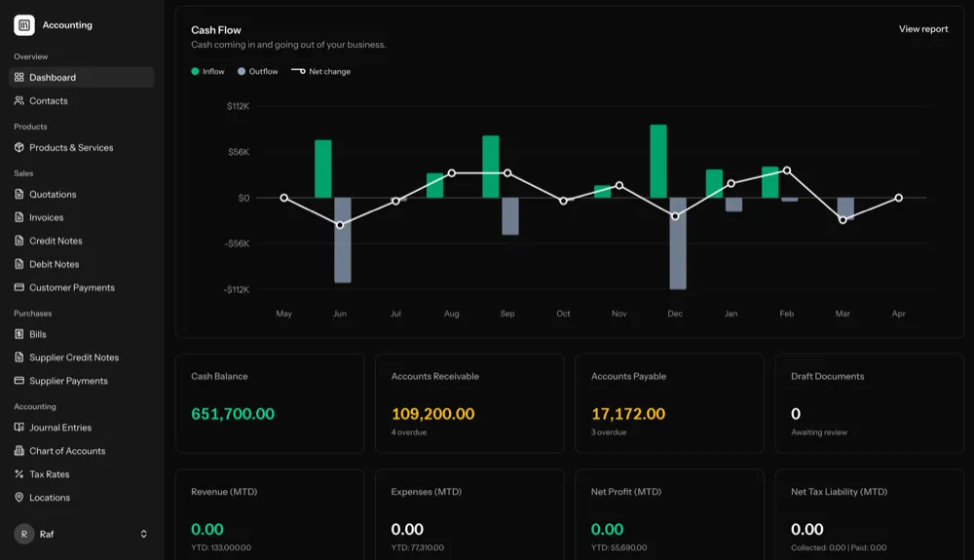Click the Invoices document icon
The width and height of the screenshot is (974, 560).
[x=19, y=217]
